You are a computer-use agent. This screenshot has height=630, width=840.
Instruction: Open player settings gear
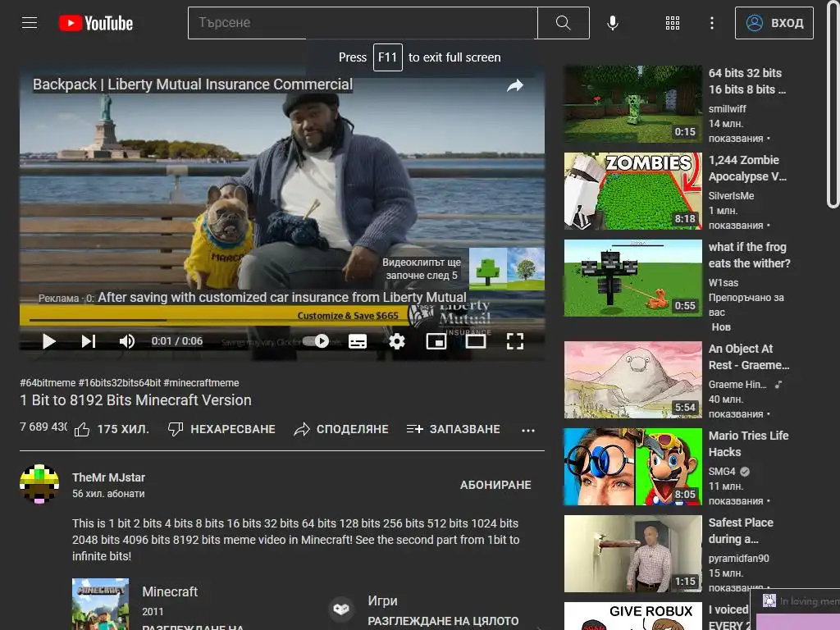click(x=397, y=341)
